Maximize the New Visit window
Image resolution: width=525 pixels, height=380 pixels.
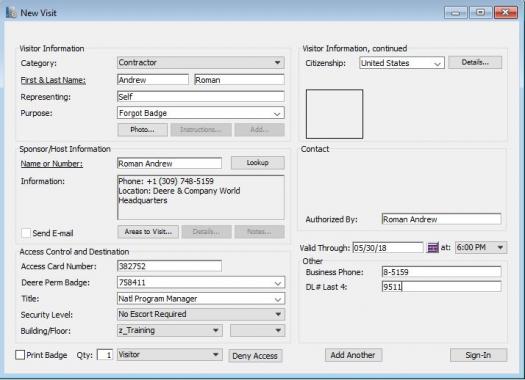pos(480,13)
